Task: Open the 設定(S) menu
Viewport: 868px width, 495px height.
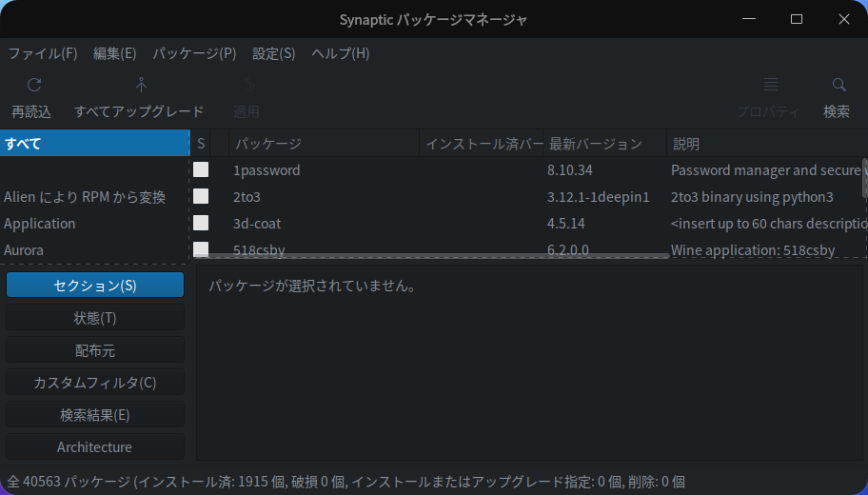Action: tap(274, 53)
